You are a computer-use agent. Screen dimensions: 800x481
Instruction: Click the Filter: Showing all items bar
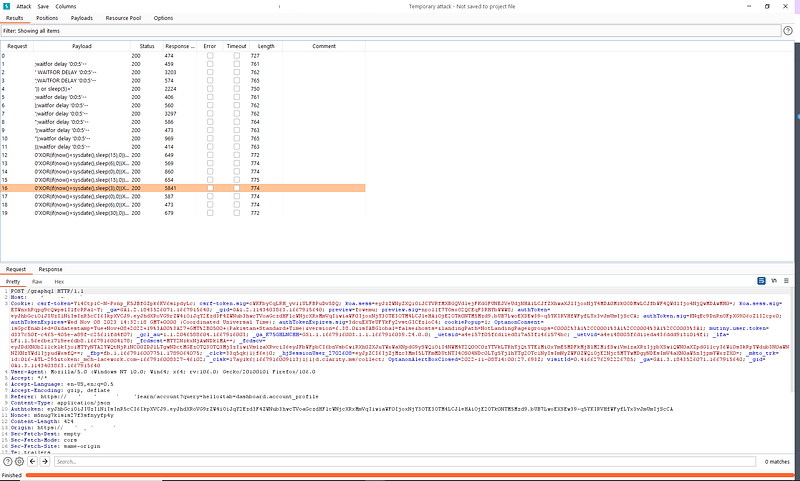[391, 31]
